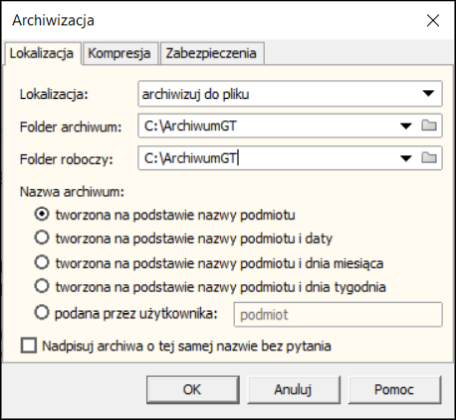
Task: Browse for Folder archiwum using folder icon
Action: click(x=429, y=126)
